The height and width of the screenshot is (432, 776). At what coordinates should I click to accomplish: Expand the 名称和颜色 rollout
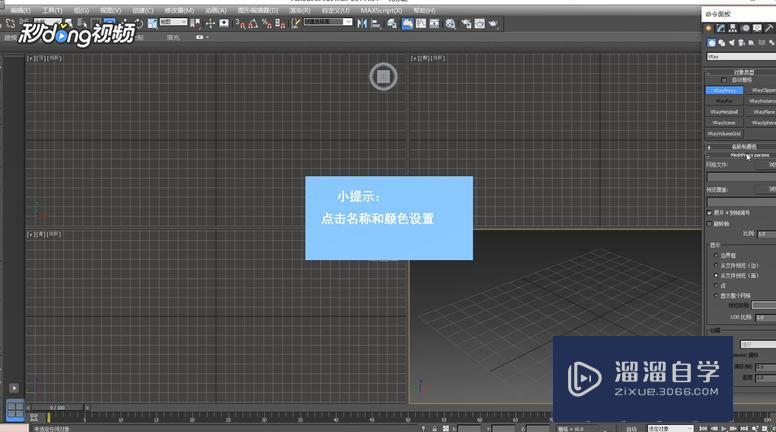click(x=741, y=147)
